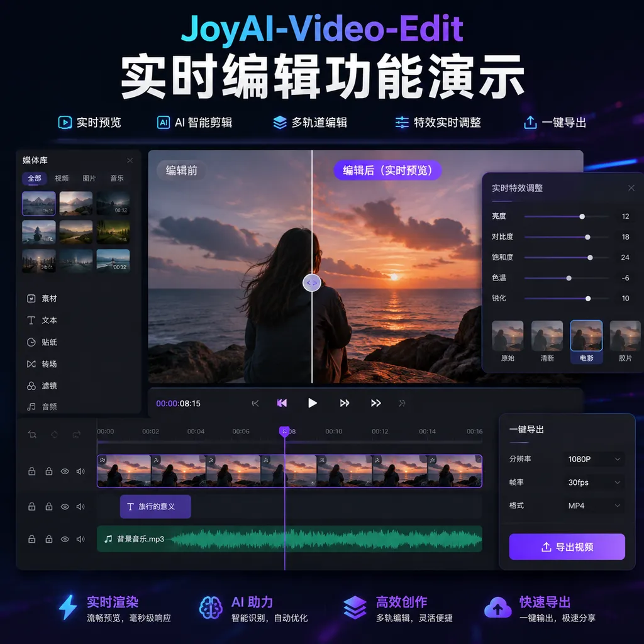Image resolution: width=644 pixels, height=644 pixels.
Task: Open the 贴纸 stickers panel
Action: (x=42, y=342)
